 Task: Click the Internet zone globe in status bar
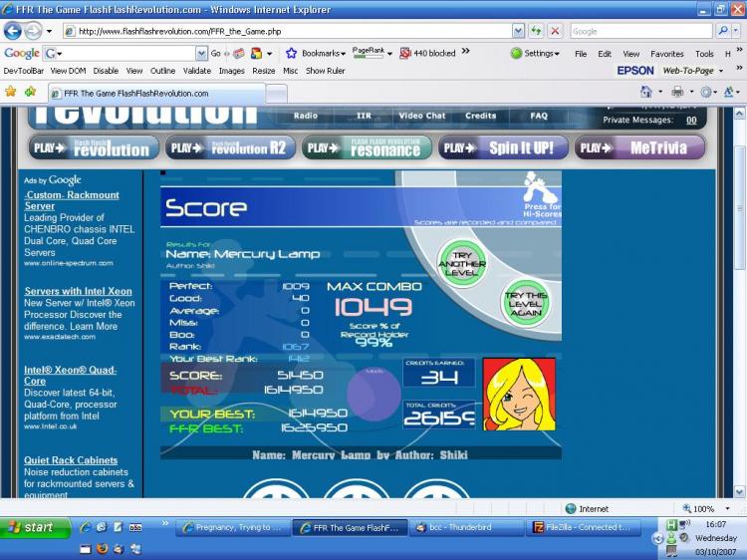[571, 508]
